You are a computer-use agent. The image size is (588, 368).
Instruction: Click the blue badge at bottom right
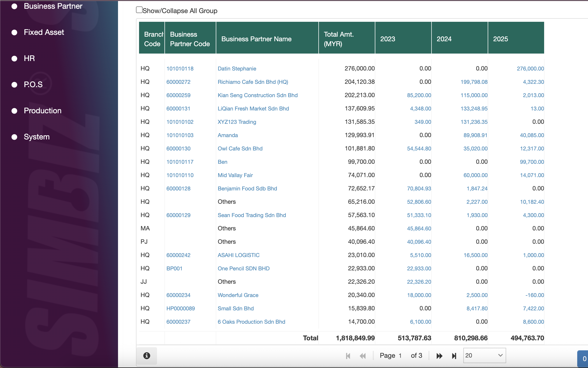point(583,359)
